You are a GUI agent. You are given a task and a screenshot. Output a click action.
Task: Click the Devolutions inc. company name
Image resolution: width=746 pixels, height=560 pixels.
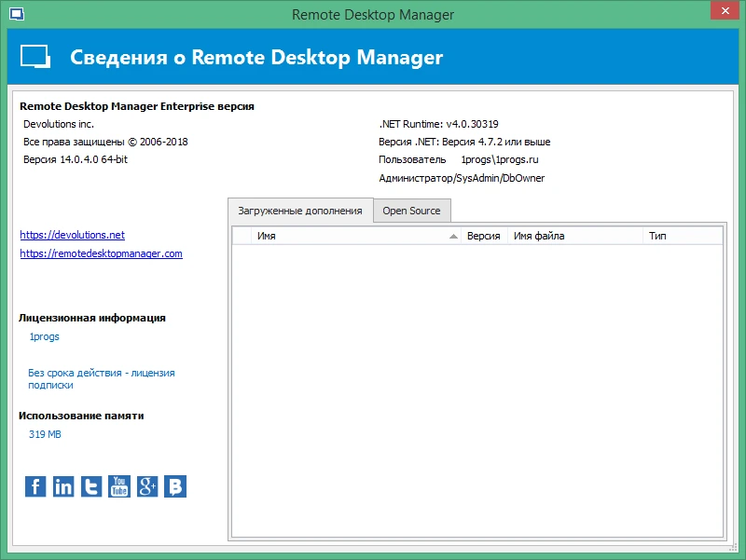59,124
